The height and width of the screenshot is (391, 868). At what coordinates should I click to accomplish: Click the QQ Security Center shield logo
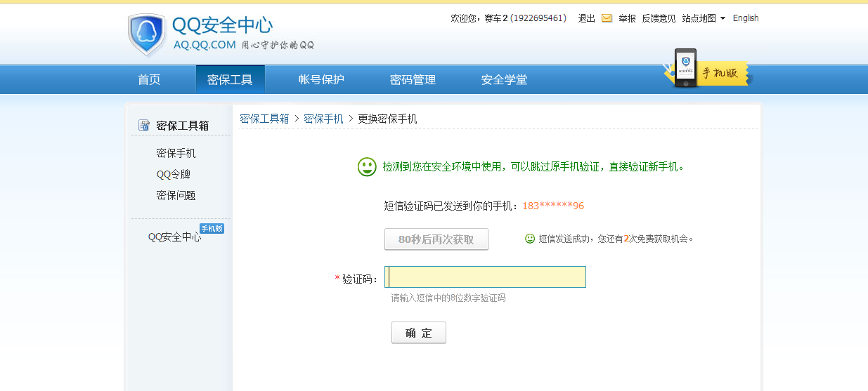click(x=147, y=34)
